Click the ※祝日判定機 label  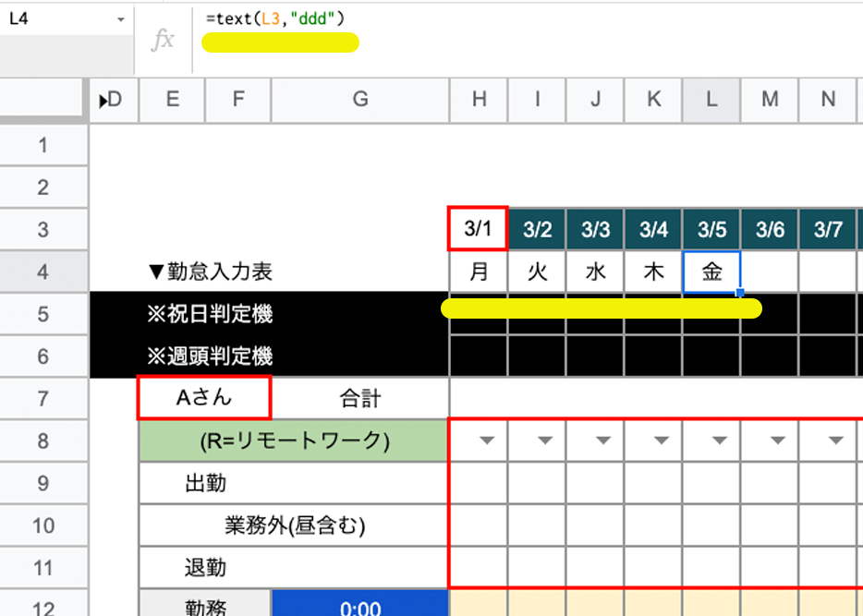211,314
